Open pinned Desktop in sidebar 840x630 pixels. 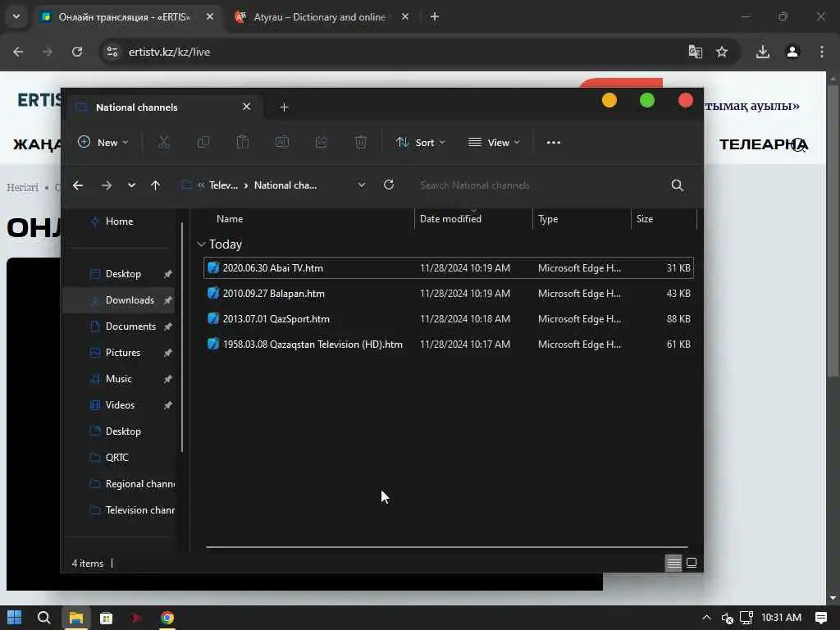click(123, 274)
